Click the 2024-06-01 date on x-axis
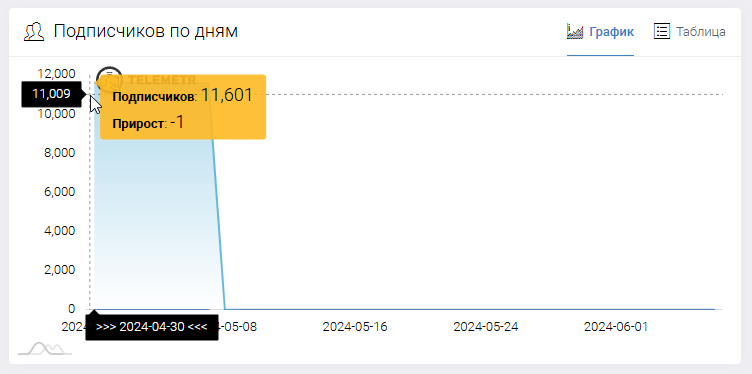 pos(616,327)
